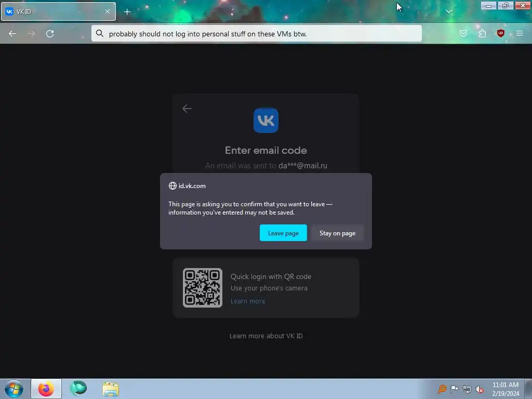Click the muted volume tray icon
This screenshot has height=399, width=532.
click(480, 390)
